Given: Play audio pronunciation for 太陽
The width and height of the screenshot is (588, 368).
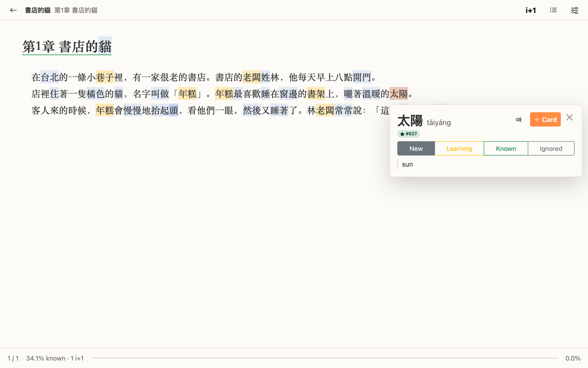Looking at the screenshot, I should click(519, 120).
